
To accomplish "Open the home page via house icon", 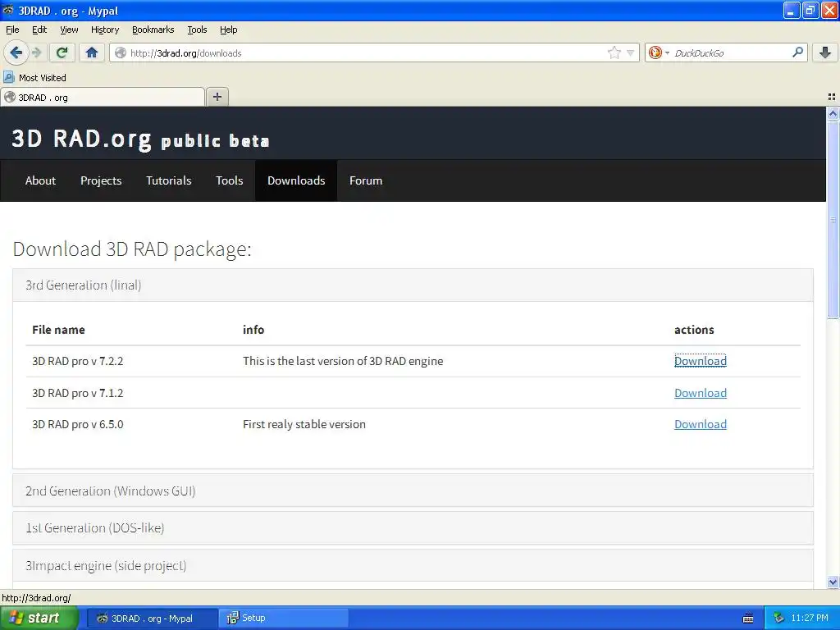I will pyautogui.click(x=92, y=52).
